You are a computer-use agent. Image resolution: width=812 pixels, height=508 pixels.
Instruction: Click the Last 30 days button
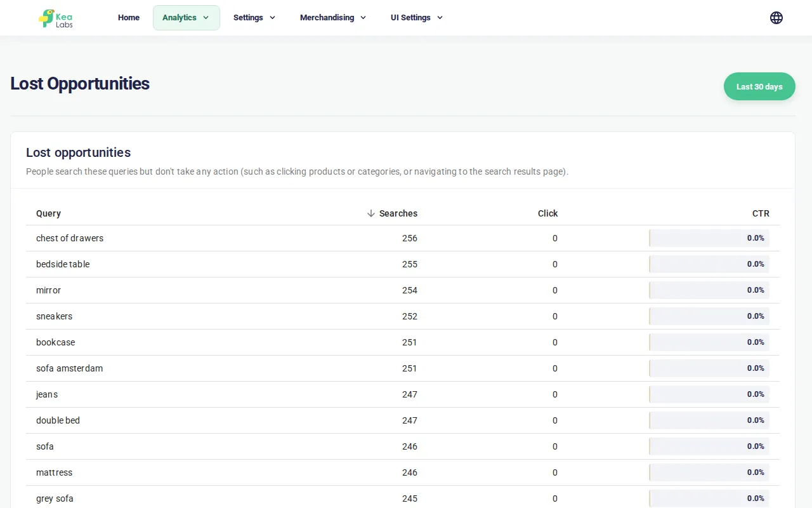pyautogui.click(x=759, y=86)
